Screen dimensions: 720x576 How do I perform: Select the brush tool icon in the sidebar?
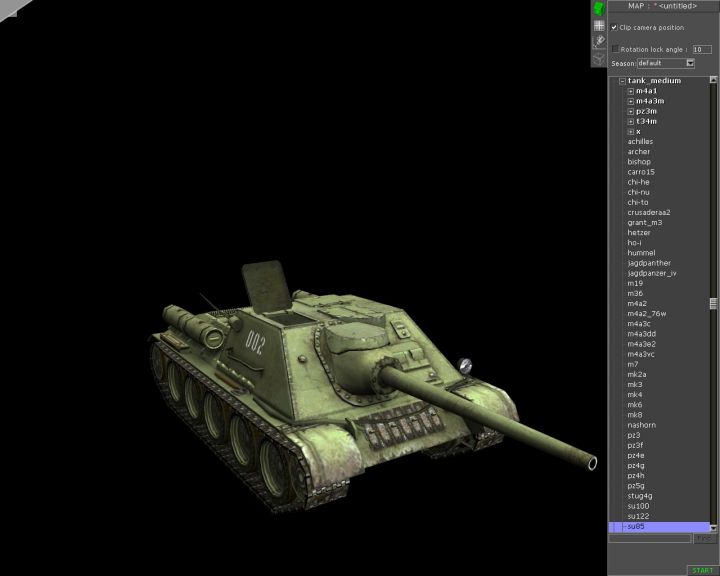[599, 42]
